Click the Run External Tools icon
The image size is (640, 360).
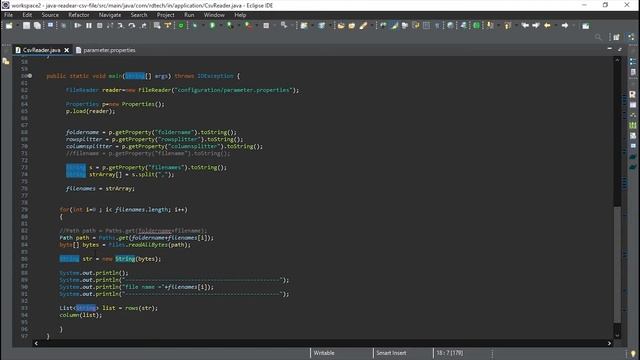248,26
